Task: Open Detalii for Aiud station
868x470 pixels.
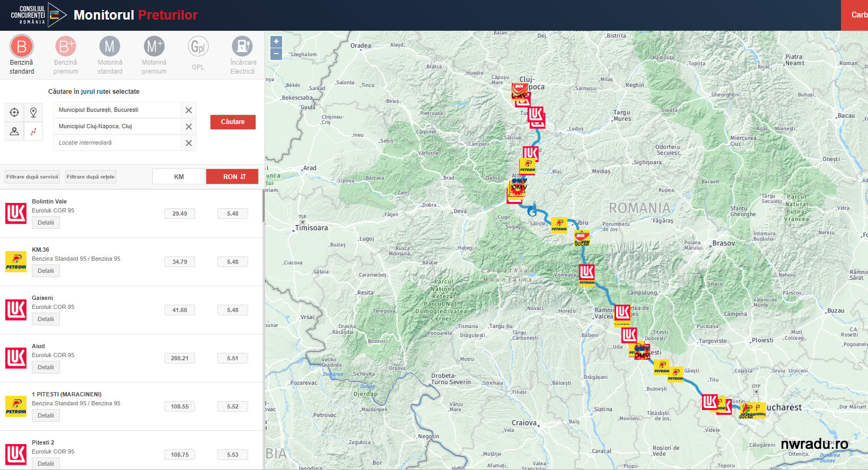Action: pos(46,367)
